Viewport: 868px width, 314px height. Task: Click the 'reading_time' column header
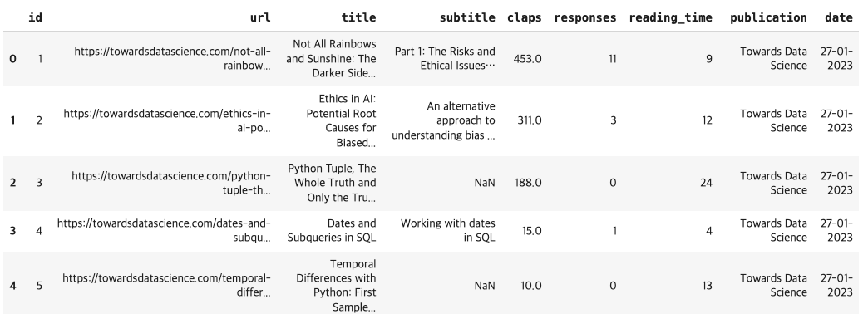tap(670, 17)
